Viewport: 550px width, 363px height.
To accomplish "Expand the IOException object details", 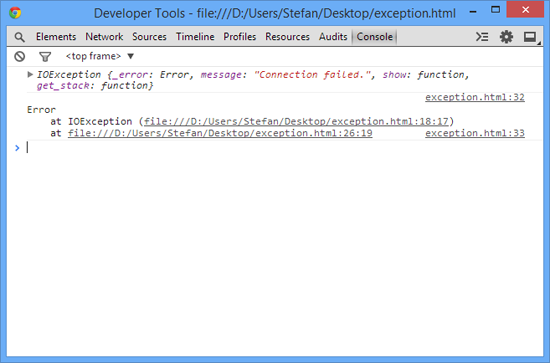I will click(30, 74).
